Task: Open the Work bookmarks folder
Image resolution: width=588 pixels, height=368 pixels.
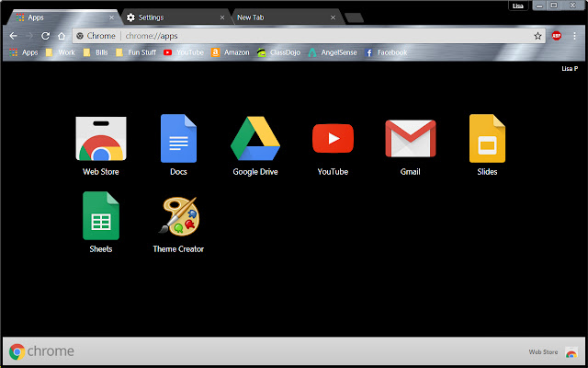Action: click(x=61, y=52)
